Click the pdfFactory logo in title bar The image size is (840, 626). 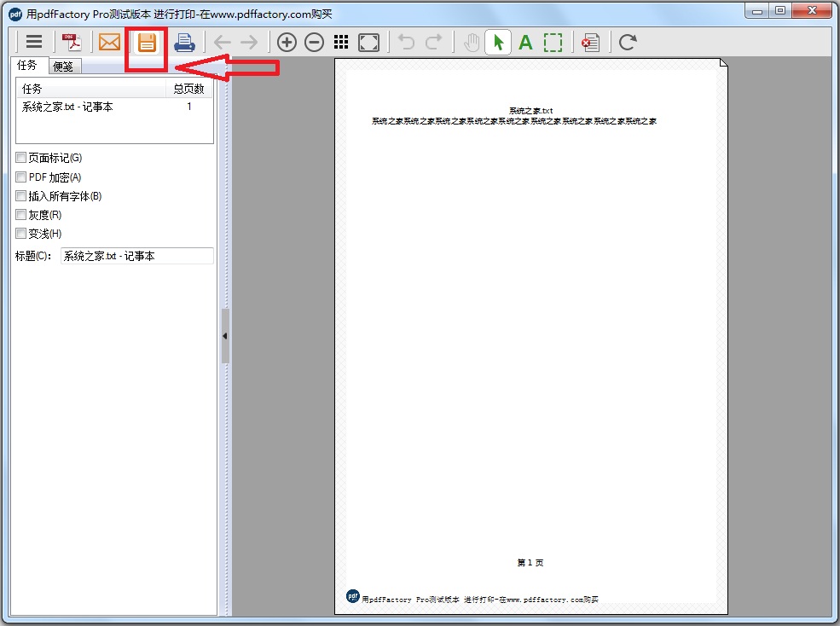[15, 14]
